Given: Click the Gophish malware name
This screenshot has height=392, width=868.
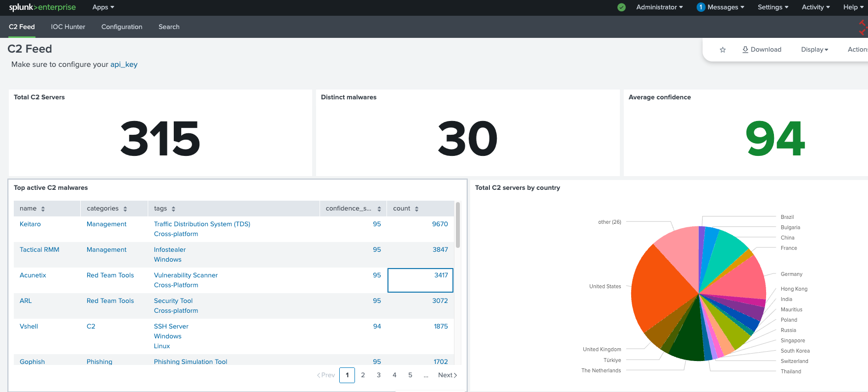Looking at the screenshot, I should point(32,362).
